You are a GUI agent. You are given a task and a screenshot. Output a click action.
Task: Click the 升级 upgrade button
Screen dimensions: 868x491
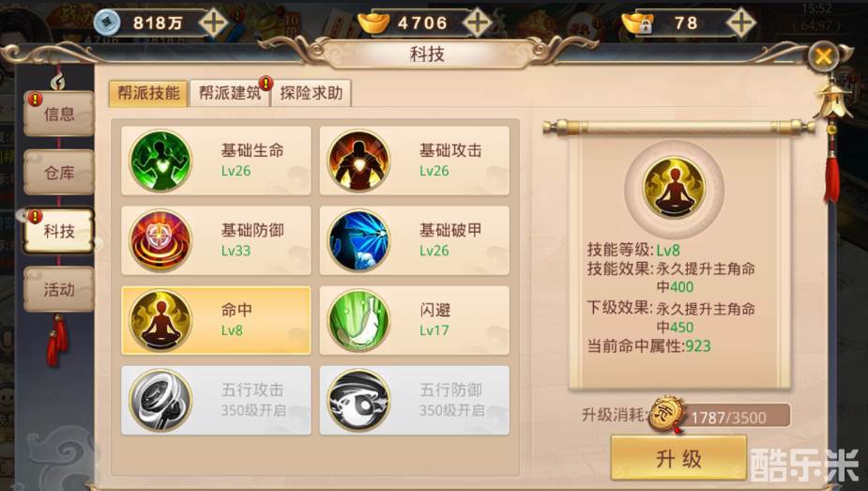(678, 458)
